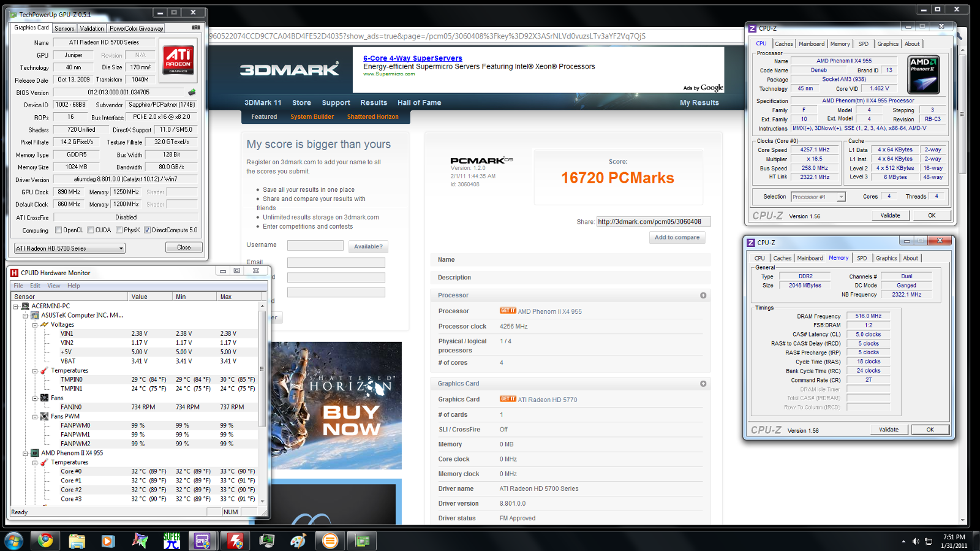This screenshot has width=980, height=551.
Task: Click the ACERMINI-PC computer icon in Hardware Monitor
Action: click(x=25, y=306)
